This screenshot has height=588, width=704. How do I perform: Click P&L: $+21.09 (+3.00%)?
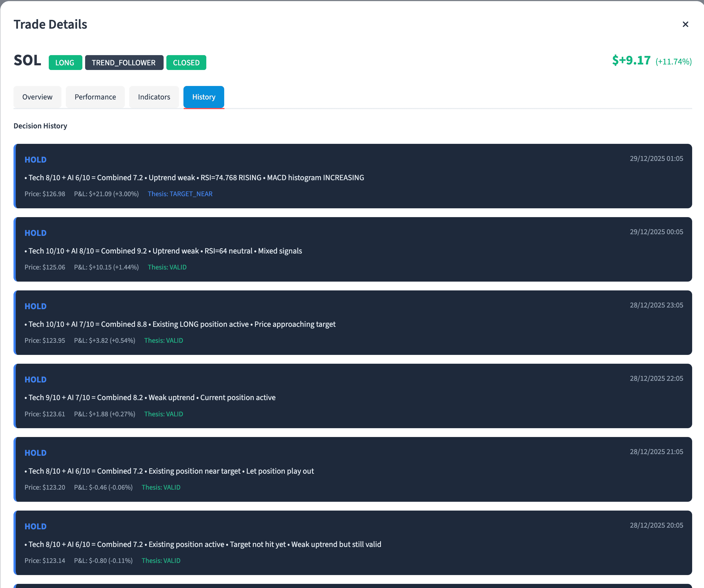pos(106,194)
